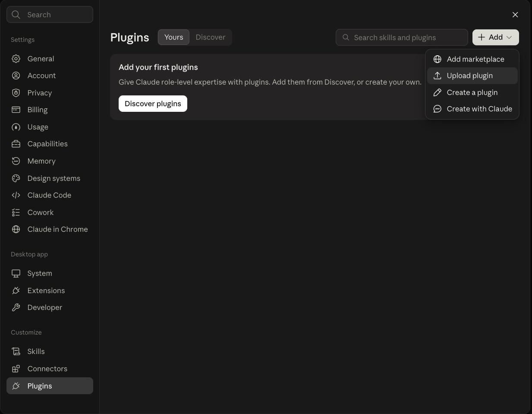Click the Usage gauge icon
532x414 pixels.
point(16,127)
